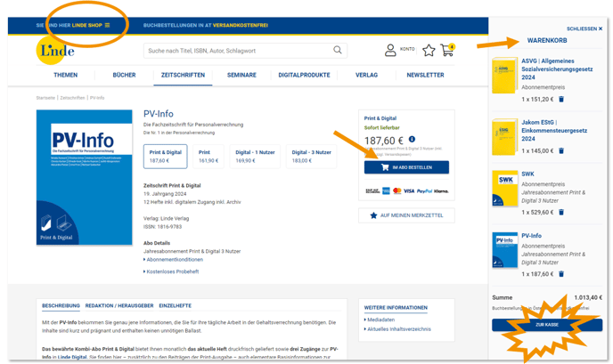The width and height of the screenshot is (613, 364).
Task: Open the wishlist star icon in header
Action: tap(429, 50)
